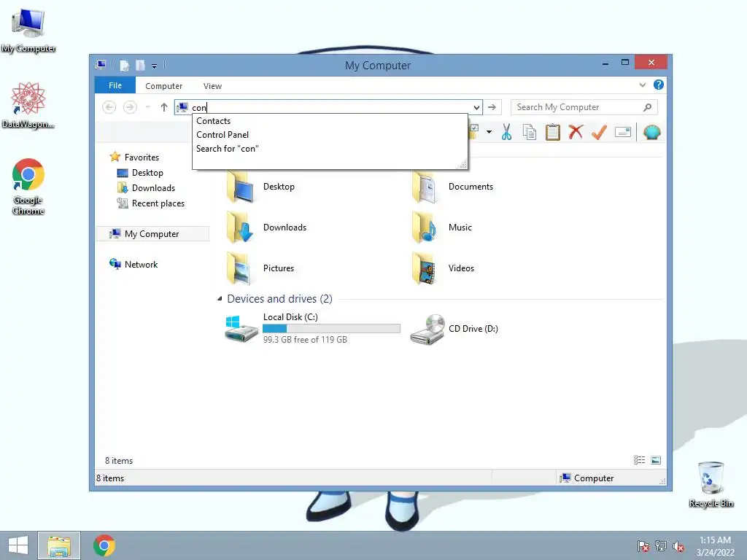The height and width of the screenshot is (560, 747).
Task: Collapse the Devices and drives group
Action: coord(220,298)
